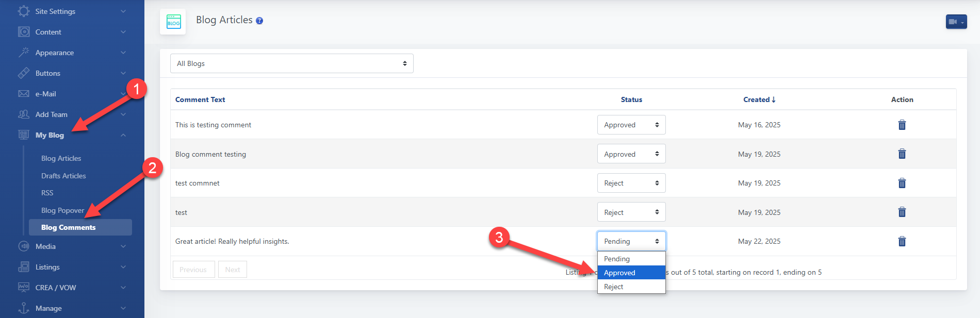The height and width of the screenshot is (318, 980).
Task: Click the Blog Articles page logo icon
Action: 173,22
